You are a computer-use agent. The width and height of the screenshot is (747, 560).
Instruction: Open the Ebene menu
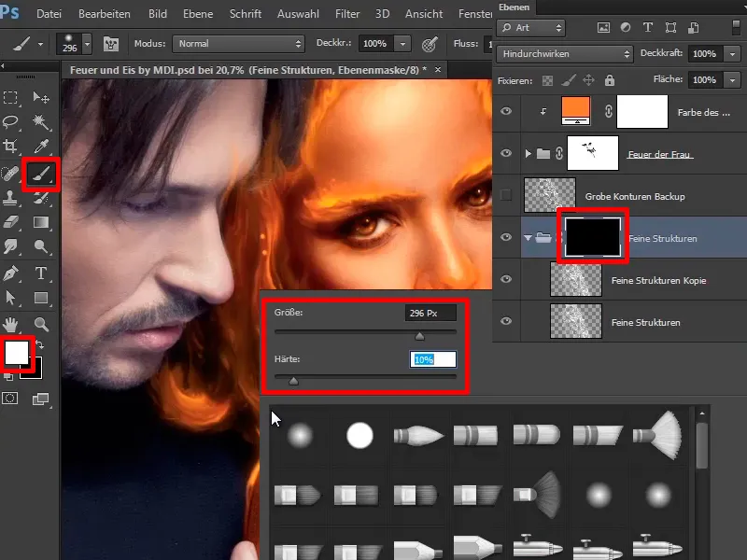coord(198,14)
